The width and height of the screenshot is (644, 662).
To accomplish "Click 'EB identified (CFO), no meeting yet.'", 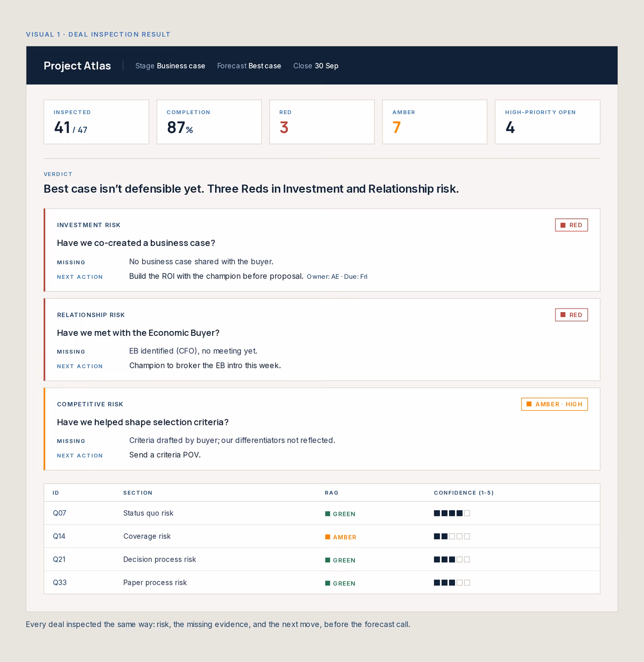I will (193, 351).
